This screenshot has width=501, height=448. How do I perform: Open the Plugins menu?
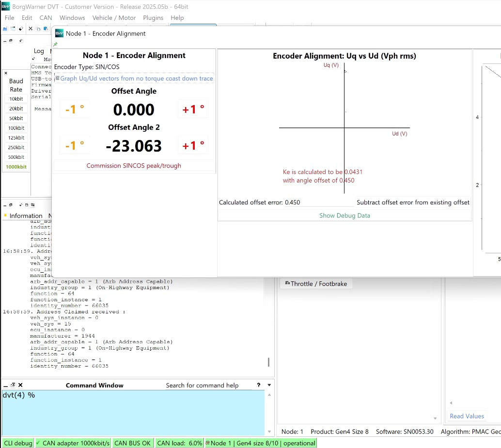(x=153, y=18)
